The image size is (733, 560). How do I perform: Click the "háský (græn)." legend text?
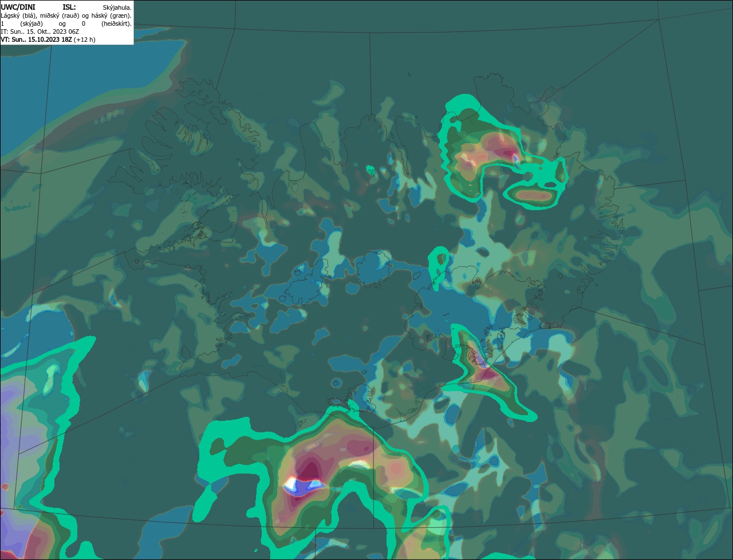[x=112, y=15]
